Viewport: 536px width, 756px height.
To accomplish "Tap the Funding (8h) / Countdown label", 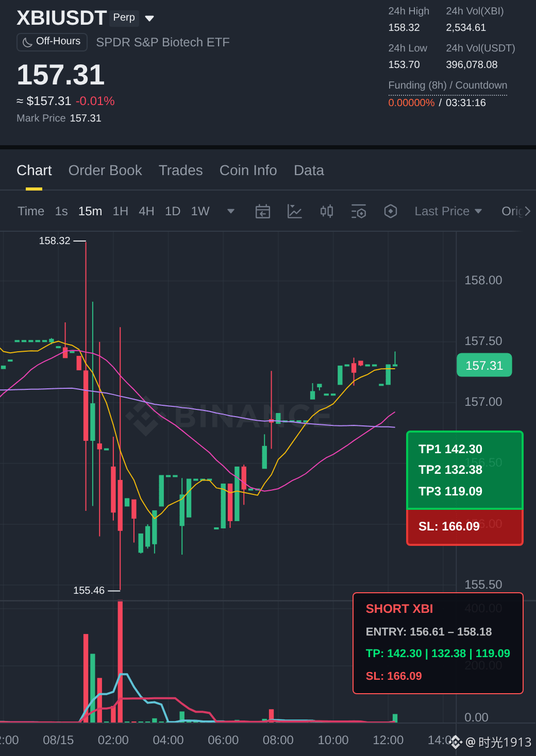I will coord(448,85).
